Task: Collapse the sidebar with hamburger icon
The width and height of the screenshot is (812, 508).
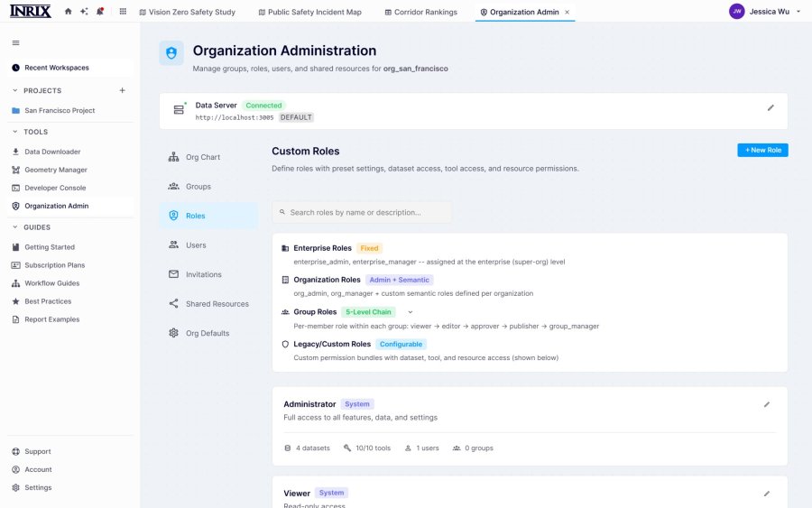Action: click(x=15, y=43)
